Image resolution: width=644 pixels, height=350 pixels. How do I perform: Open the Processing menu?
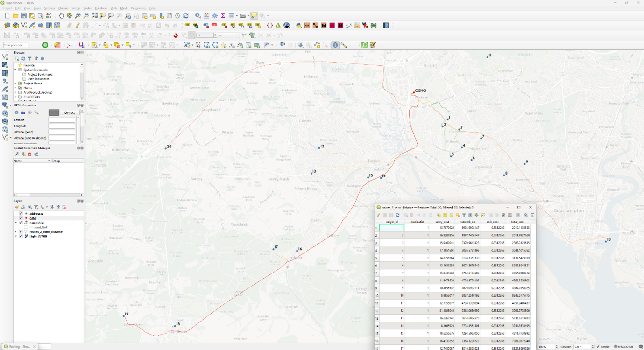pyautogui.click(x=138, y=8)
